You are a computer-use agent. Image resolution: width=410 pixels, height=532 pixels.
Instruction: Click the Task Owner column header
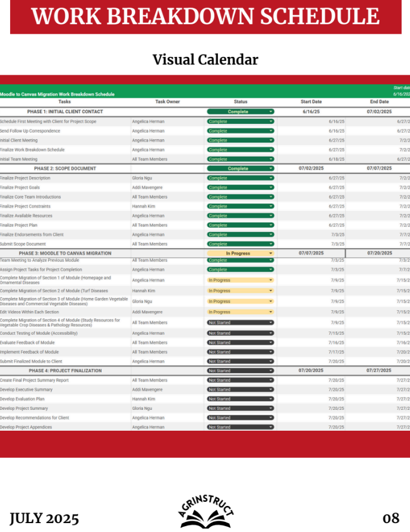167,101
